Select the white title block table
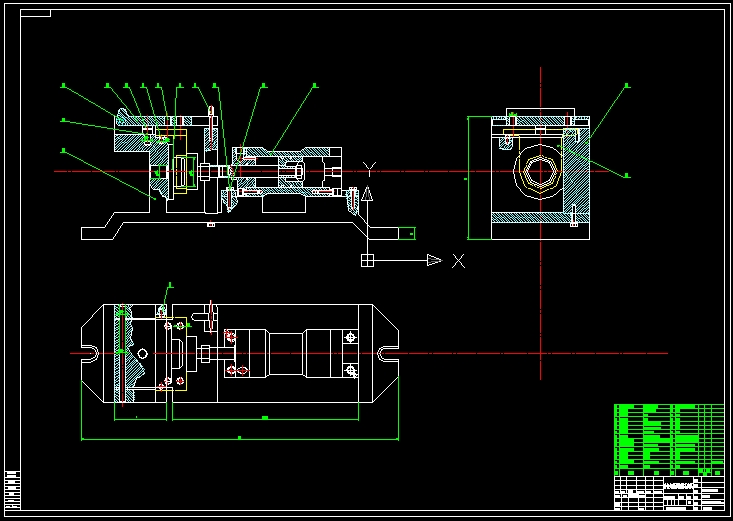 coord(669,493)
